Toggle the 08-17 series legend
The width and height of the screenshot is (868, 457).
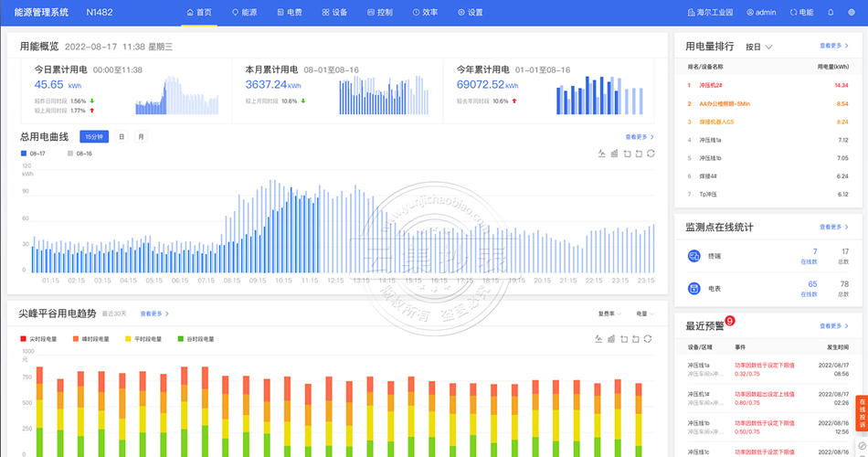point(34,154)
